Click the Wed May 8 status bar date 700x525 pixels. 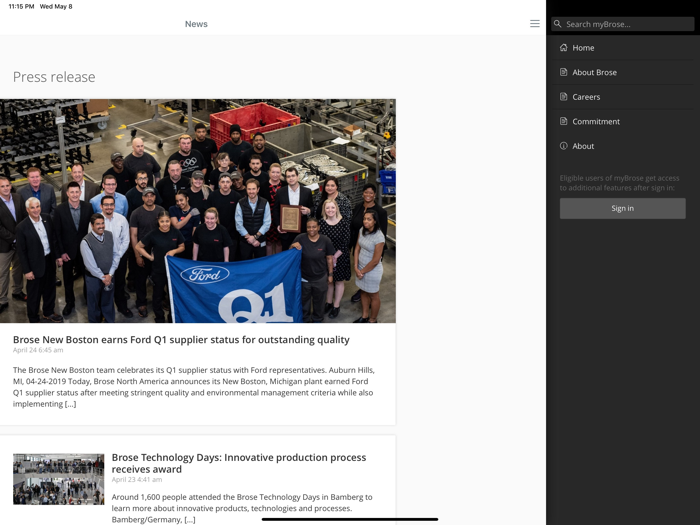(56, 6)
